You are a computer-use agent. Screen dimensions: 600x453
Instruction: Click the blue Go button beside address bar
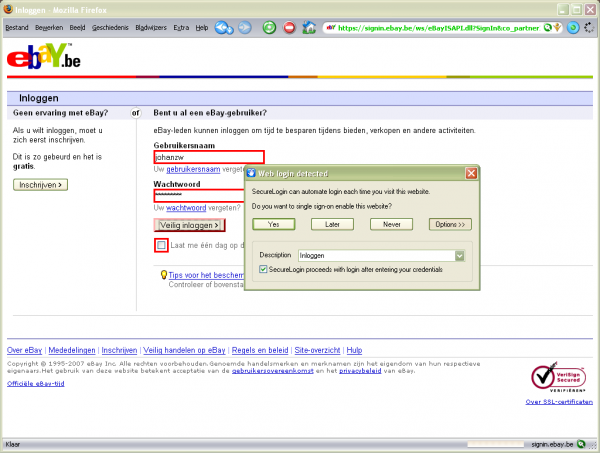573,28
